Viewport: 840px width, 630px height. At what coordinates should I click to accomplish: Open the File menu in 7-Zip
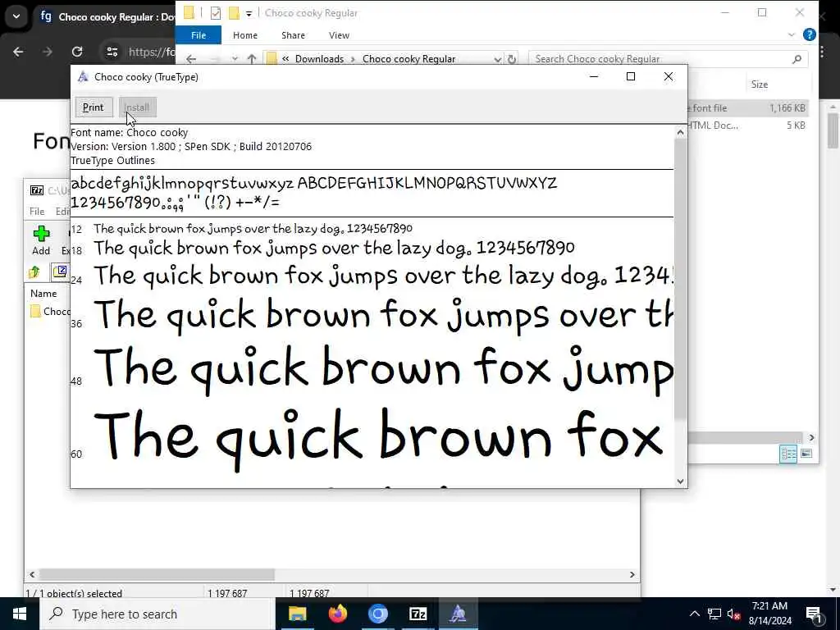[x=37, y=212]
